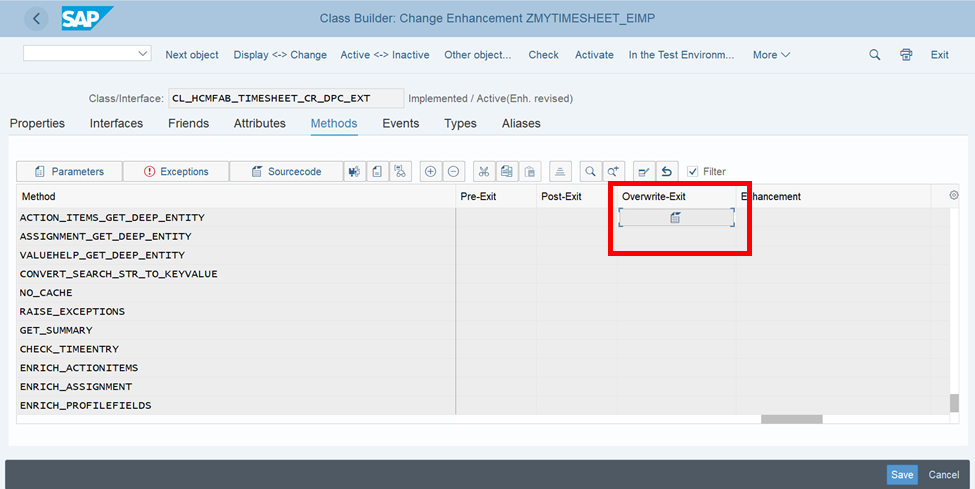
Task: Click the undo arrow icon
Action: pyautogui.click(x=667, y=172)
